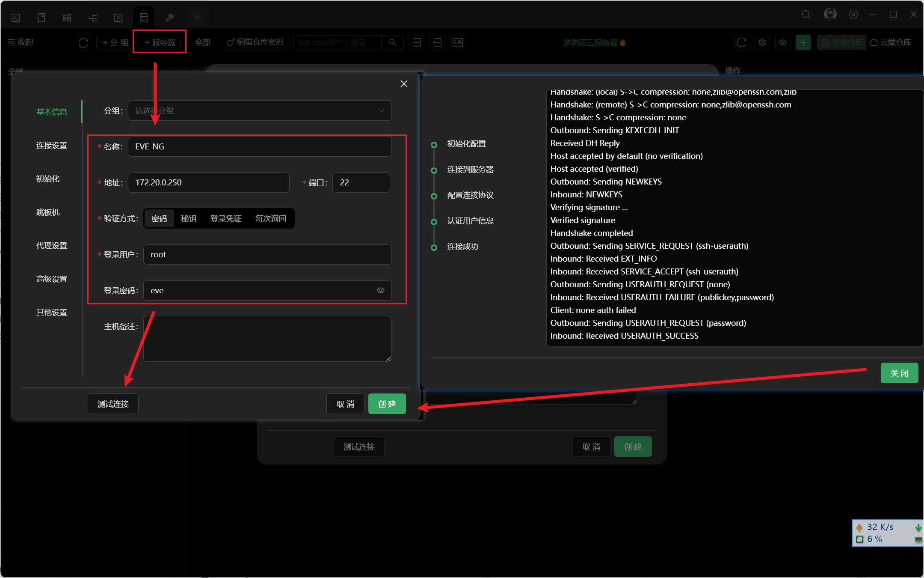Click the refresh icon beside 分组 button
Viewport: 924px width, 578px height.
click(83, 42)
